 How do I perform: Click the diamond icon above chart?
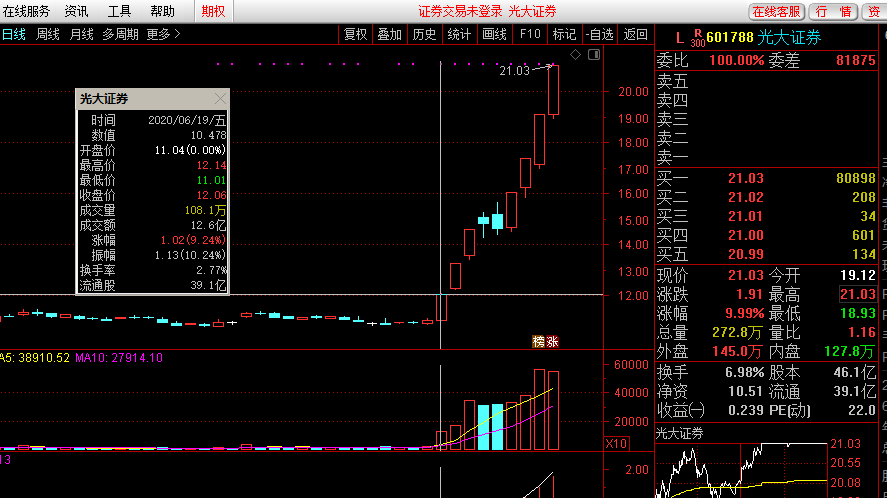(575, 54)
